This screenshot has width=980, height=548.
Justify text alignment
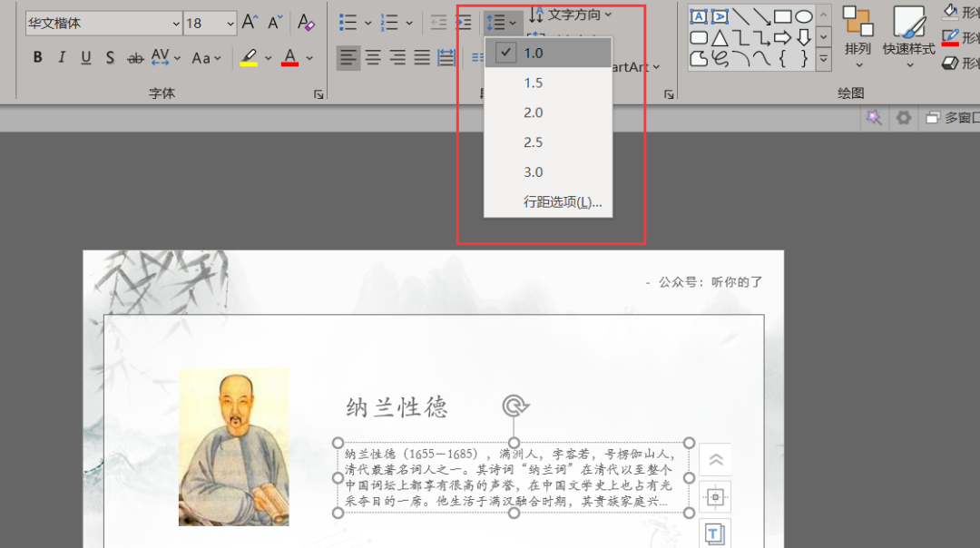[x=422, y=58]
